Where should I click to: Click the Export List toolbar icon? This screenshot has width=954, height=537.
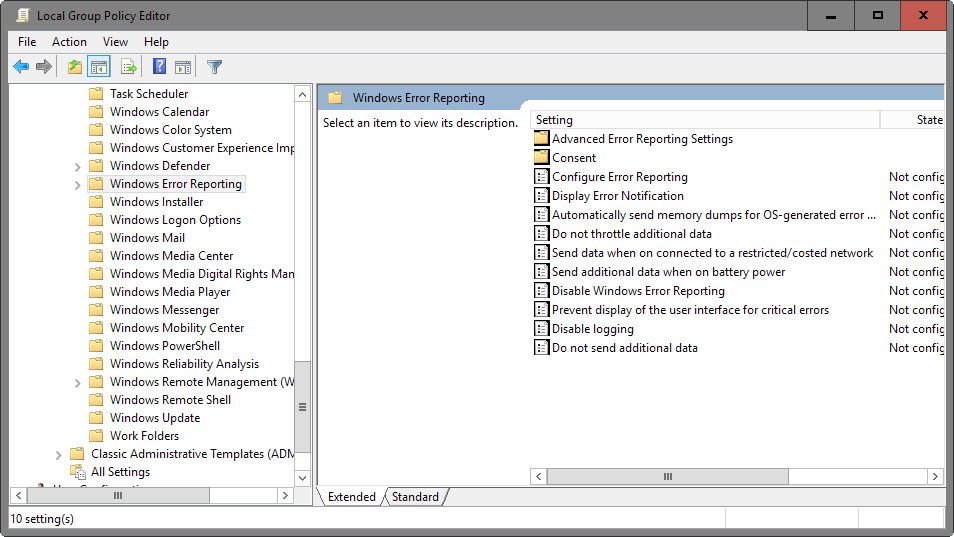128,67
